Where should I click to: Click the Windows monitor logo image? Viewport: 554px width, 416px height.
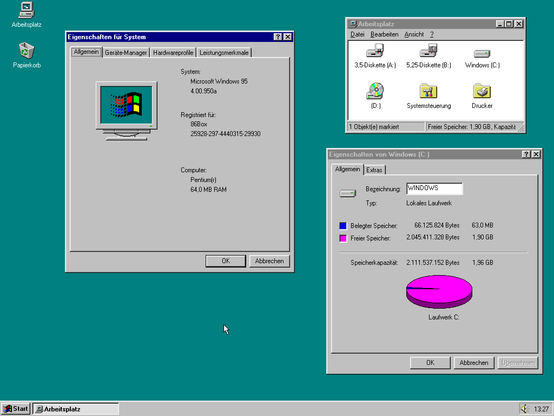(x=126, y=111)
